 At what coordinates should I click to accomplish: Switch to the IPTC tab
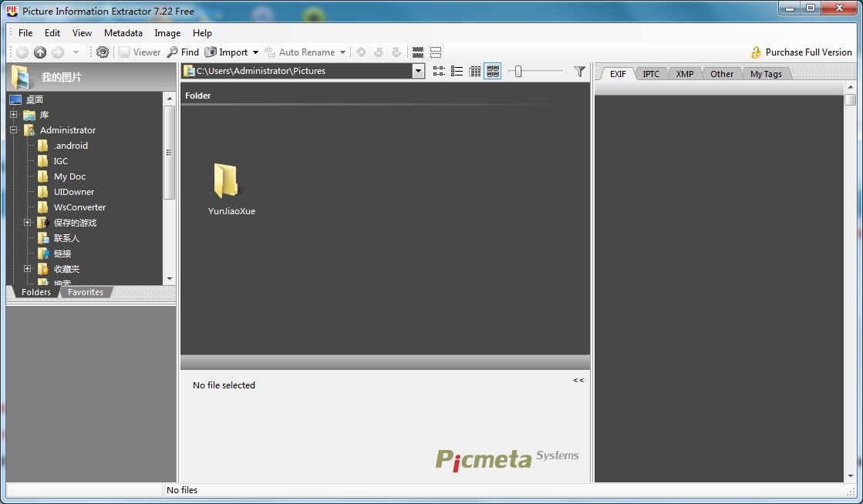[651, 74]
